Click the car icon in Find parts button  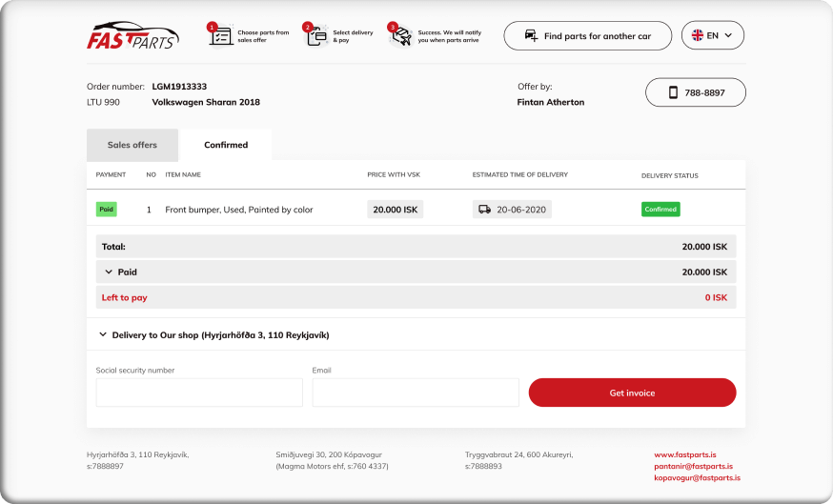pos(531,36)
